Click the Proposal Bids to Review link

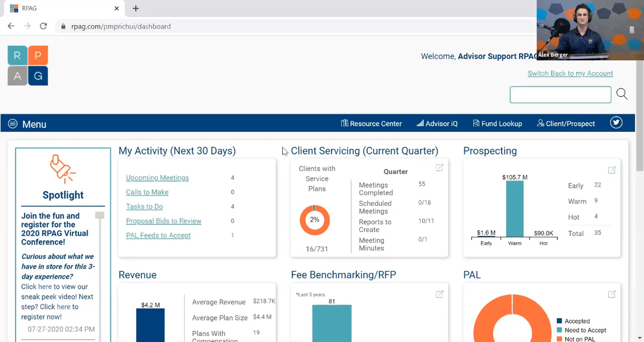[163, 221]
